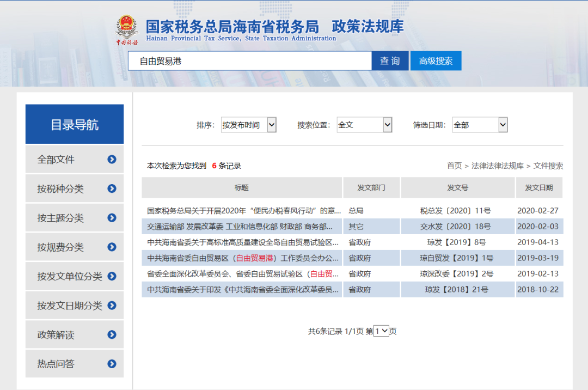Viewport: 588px width, 390px height.
Task: Click the arrow icon beside 按税种分类
Action: [x=112, y=188]
